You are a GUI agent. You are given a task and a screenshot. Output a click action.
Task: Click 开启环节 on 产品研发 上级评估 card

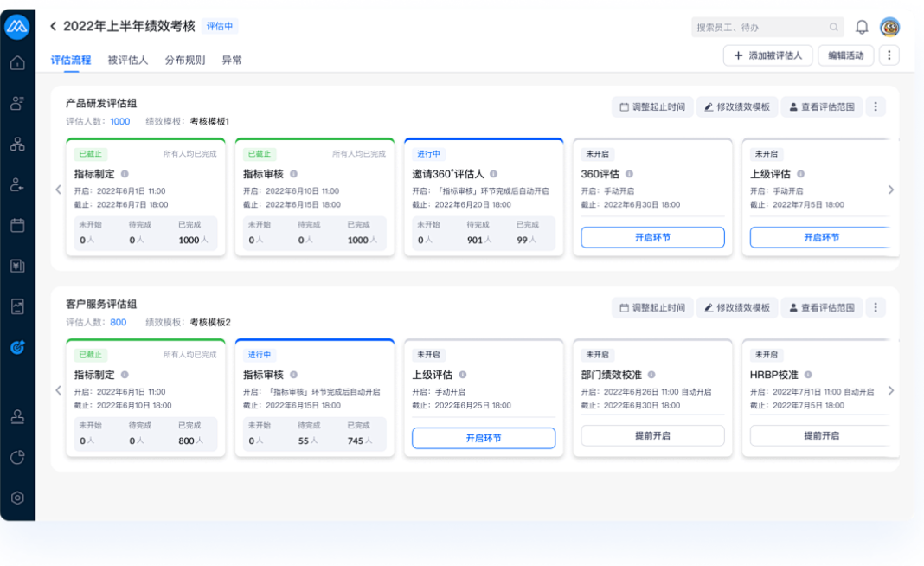821,237
